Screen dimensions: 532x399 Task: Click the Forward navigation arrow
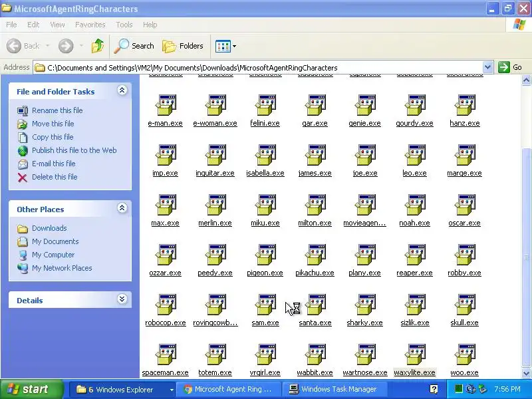pos(66,46)
